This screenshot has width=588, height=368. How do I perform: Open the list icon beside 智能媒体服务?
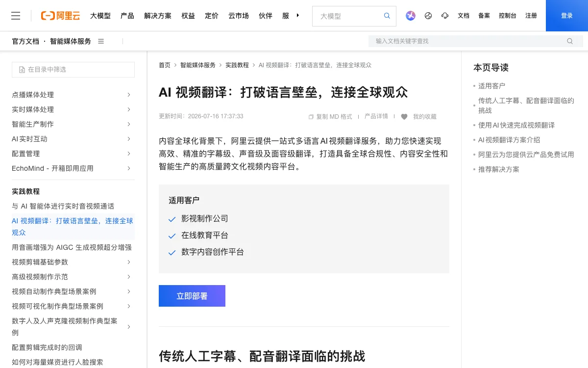[x=101, y=41]
